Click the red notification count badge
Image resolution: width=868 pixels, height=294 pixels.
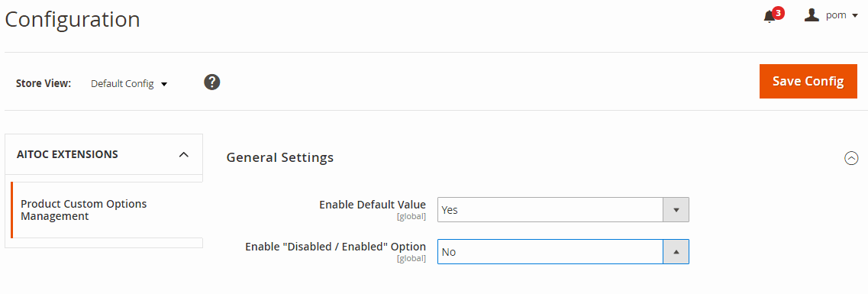point(778,13)
